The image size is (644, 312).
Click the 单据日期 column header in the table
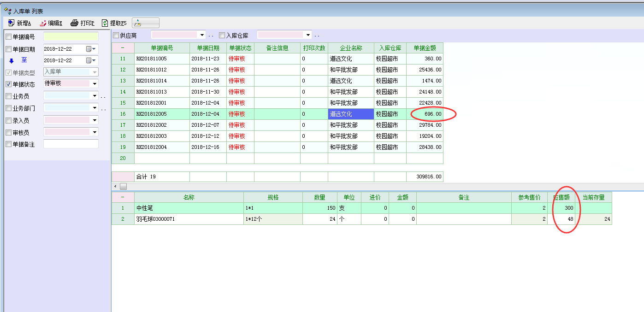(x=208, y=48)
